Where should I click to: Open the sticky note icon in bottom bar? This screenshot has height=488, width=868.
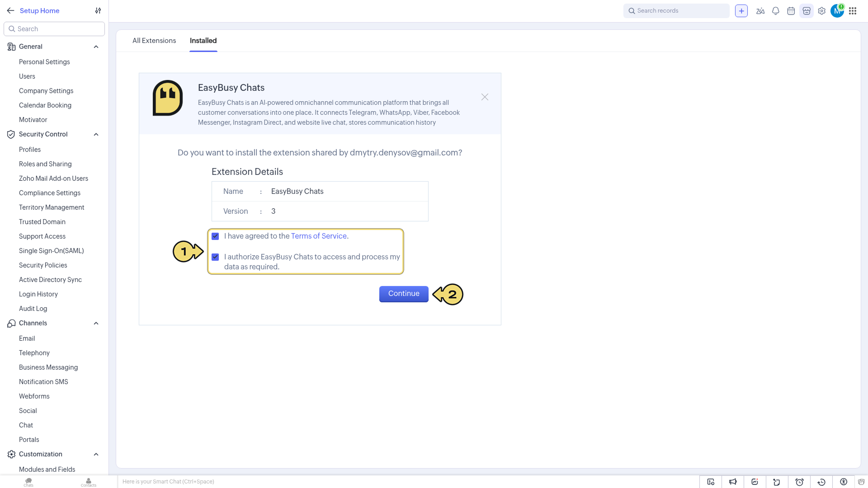tap(777, 482)
